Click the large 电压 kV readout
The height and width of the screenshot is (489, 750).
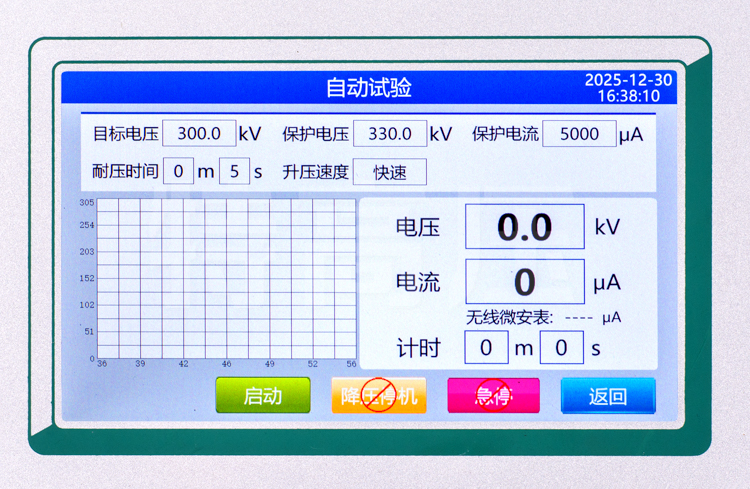pyautogui.click(x=525, y=227)
